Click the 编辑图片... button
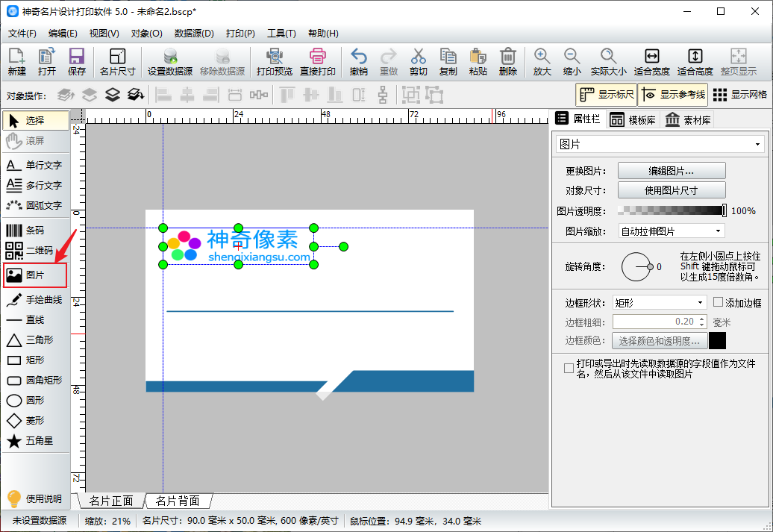 tap(672, 171)
